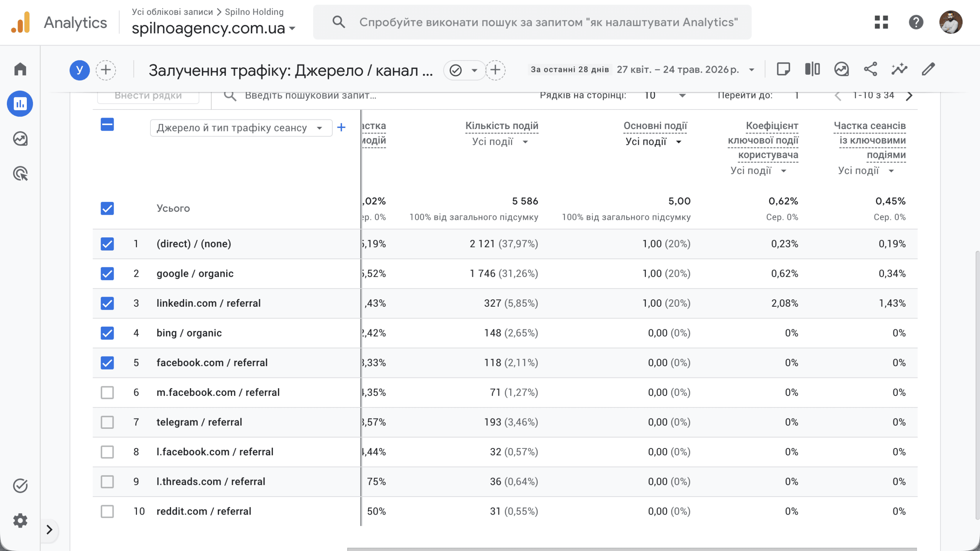This screenshot has height=551, width=980.
Task: Open the annotations note icon
Action: pyautogui.click(x=783, y=69)
